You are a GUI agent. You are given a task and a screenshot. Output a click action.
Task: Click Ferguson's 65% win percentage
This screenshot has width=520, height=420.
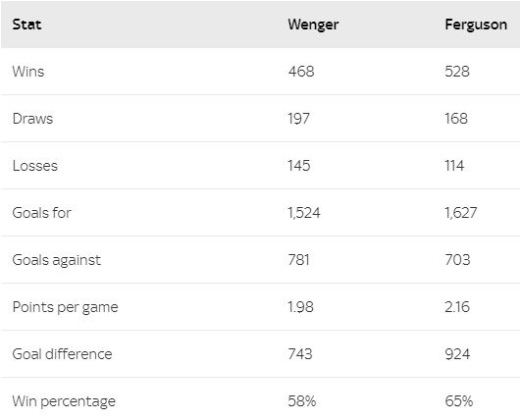tap(458, 401)
